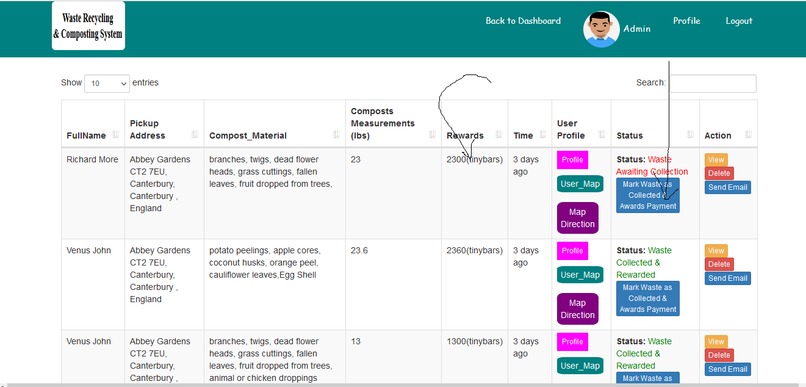Send Email to Richard More

tap(727, 187)
